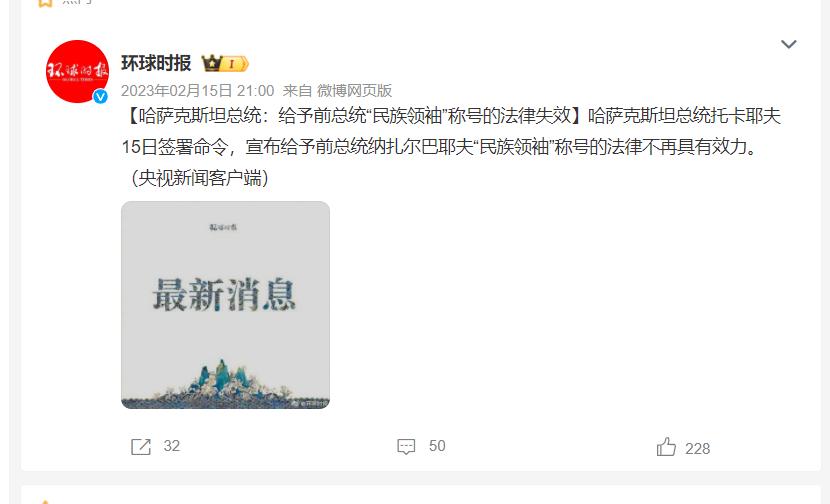Click the like count 228

(x=697, y=449)
